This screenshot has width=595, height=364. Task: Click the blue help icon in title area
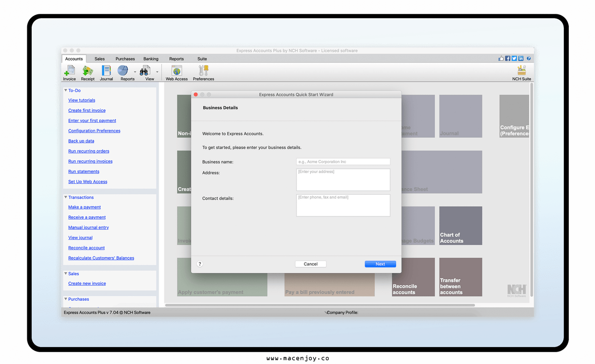pos(529,58)
